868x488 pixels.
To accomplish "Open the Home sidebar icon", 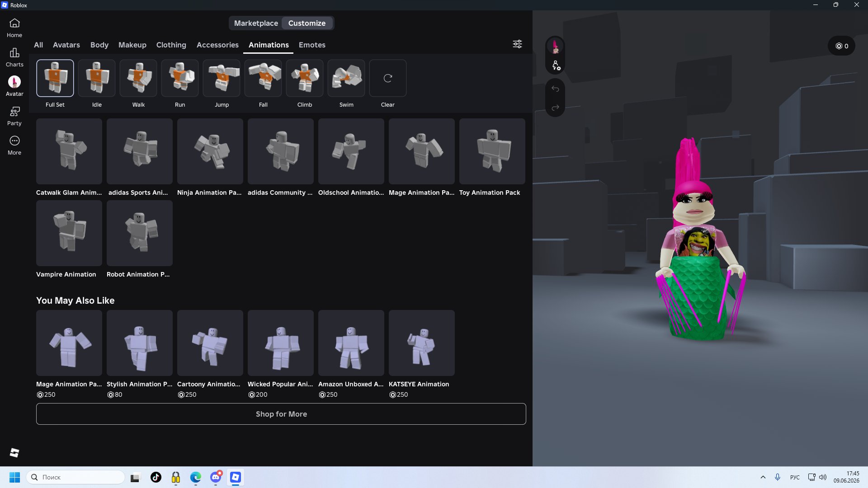I will point(14,28).
